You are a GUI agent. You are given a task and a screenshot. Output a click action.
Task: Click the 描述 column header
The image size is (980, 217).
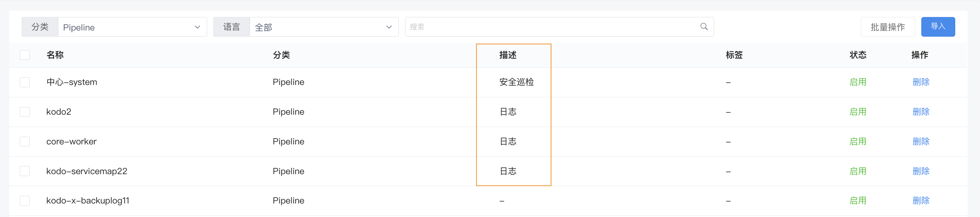pos(508,55)
